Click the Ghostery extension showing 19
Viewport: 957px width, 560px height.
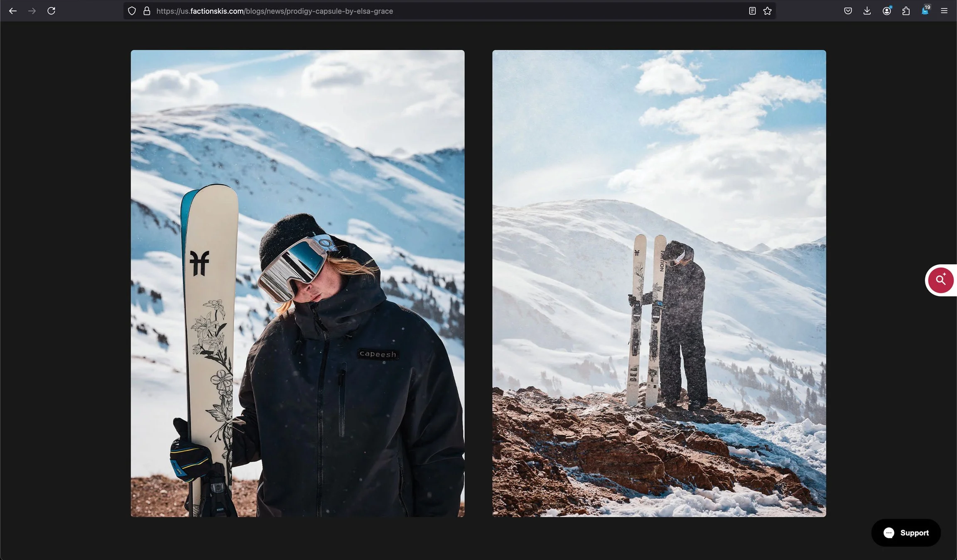coord(925,11)
